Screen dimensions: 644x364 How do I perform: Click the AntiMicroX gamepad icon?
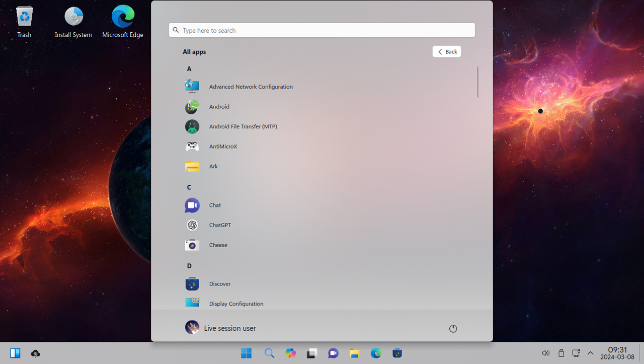pos(192,147)
